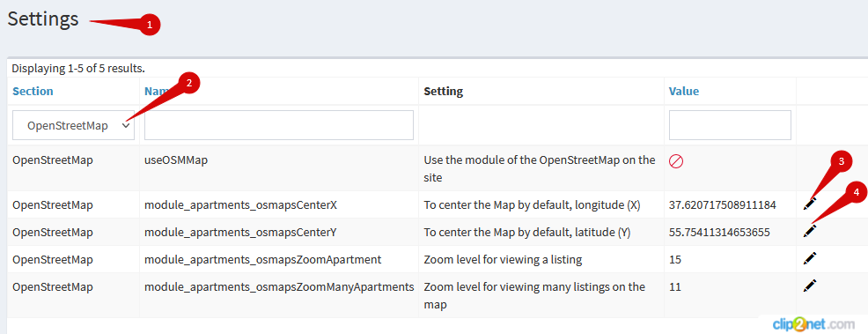
Task: Edit the osmapsCenterY latitude setting
Action: pyautogui.click(x=810, y=231)
